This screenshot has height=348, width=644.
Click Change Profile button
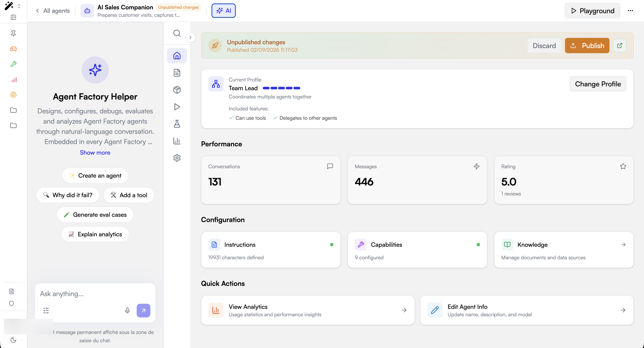coord(598,84)
